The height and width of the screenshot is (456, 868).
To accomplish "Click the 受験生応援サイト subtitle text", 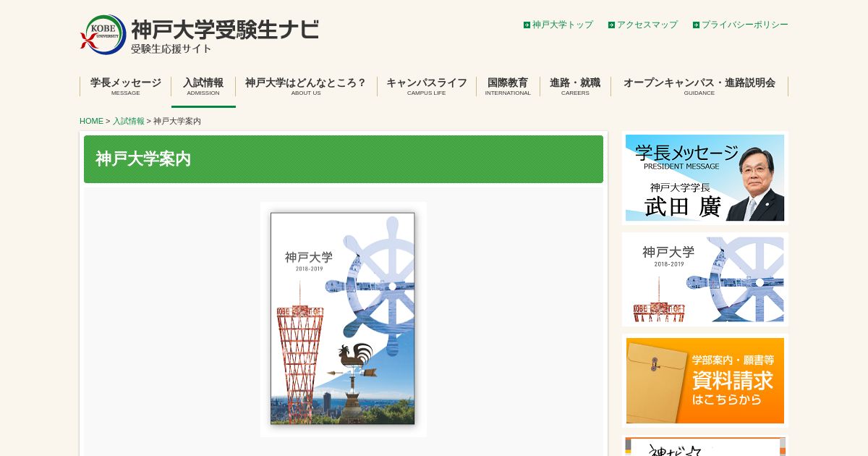I will point(171,49).
